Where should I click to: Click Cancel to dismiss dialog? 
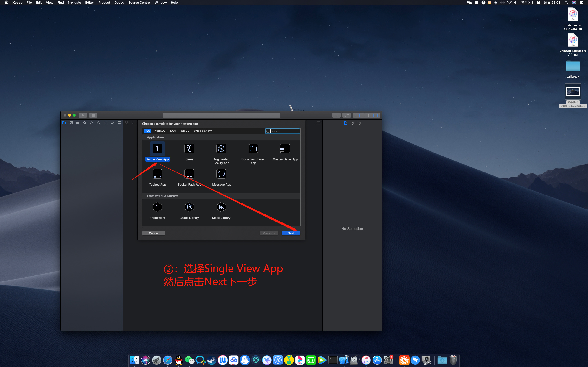153,233
